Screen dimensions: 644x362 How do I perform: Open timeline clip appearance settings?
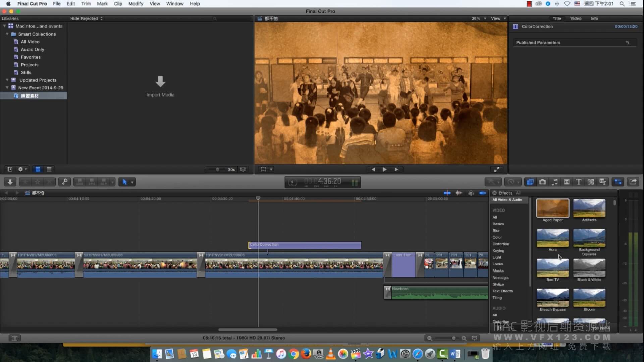point(474,338)
